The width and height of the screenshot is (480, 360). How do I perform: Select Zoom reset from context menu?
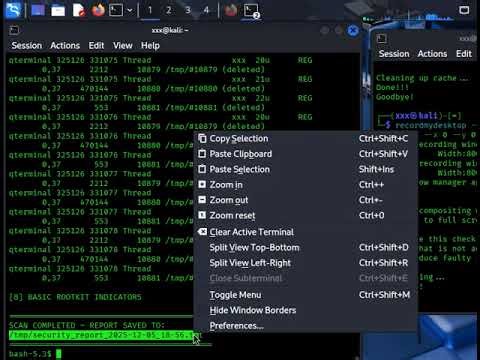[x=305, y=215]
